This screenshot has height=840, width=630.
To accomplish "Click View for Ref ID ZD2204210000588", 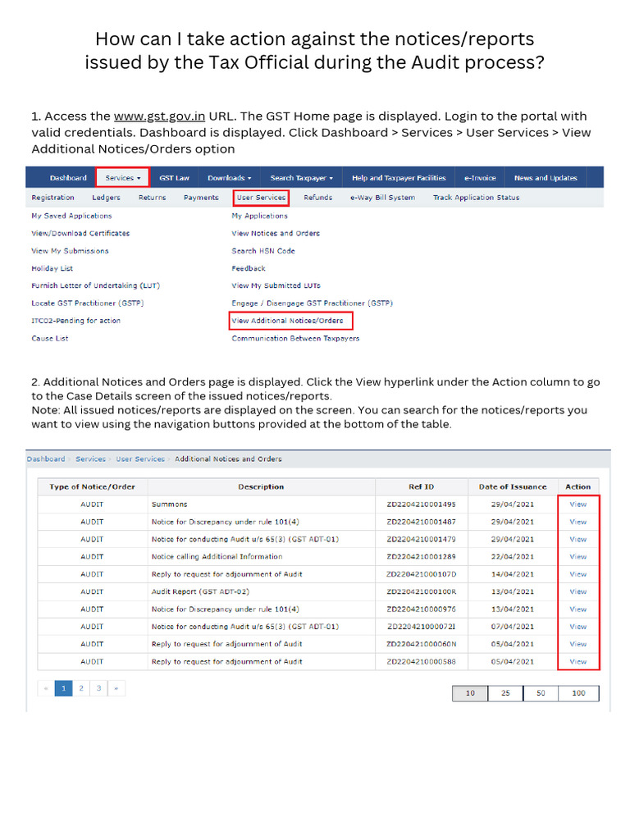I will (578, 662).
